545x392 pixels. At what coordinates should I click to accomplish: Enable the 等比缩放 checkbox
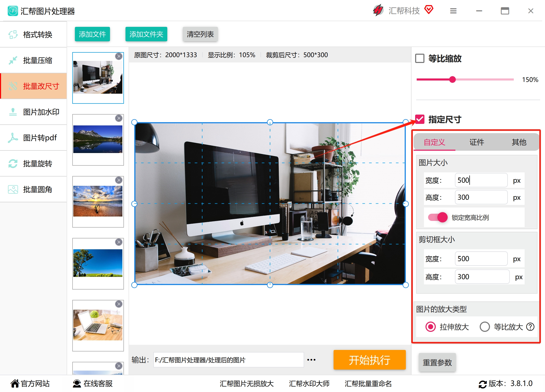point(420,58)
